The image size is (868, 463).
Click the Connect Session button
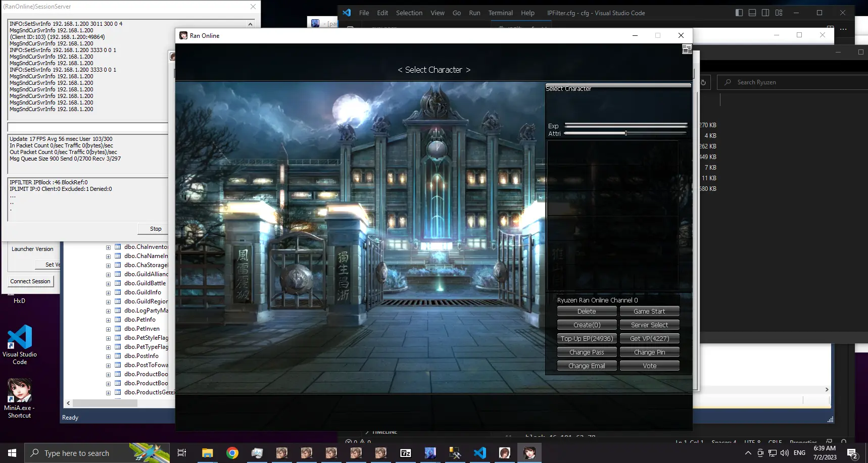click(30, 281)
